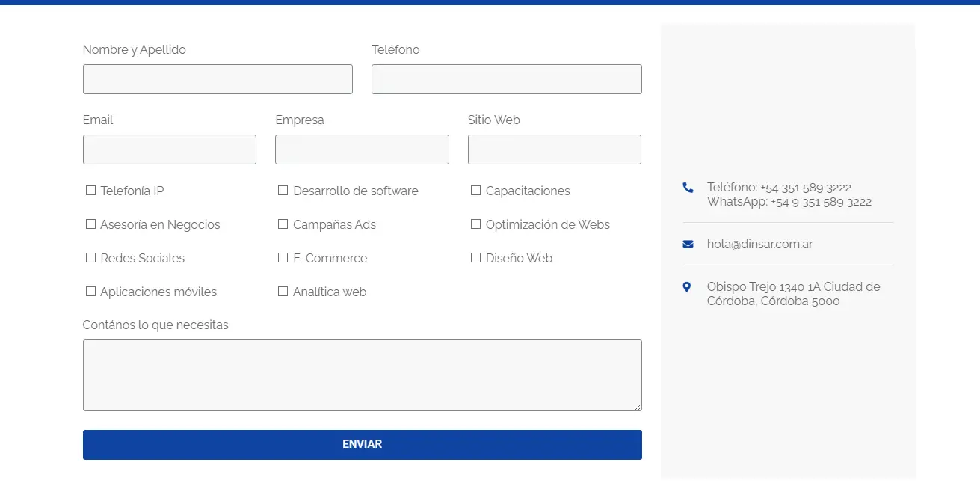Select the Asesoría en Negocios checkbox
Image resolution: width=980 pixels, height=492 pixels.
click(91, 224)
